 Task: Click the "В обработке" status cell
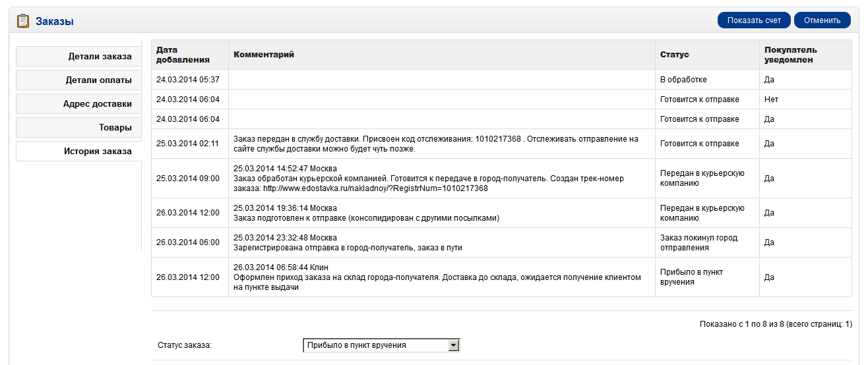point(683,80)
